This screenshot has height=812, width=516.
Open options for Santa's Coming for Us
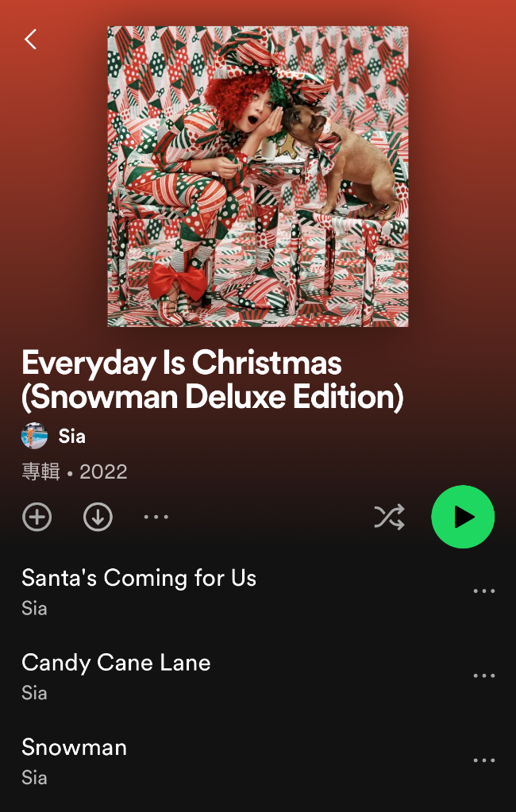(484, 591)
